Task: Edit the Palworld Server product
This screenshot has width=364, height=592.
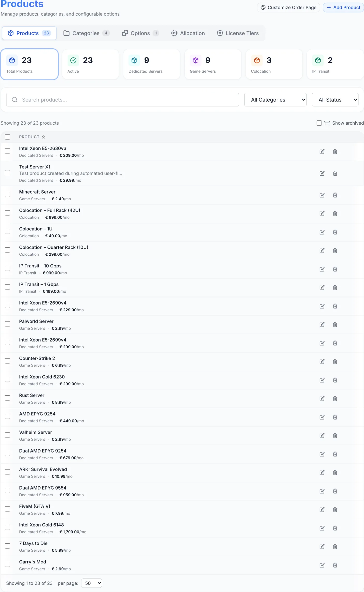Action: pyautogui.click(x=322, y=325)
